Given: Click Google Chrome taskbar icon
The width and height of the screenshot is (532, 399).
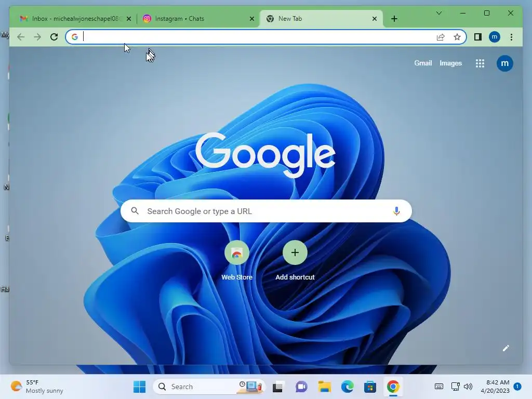Looking at the screenshot, I should 393,387.
